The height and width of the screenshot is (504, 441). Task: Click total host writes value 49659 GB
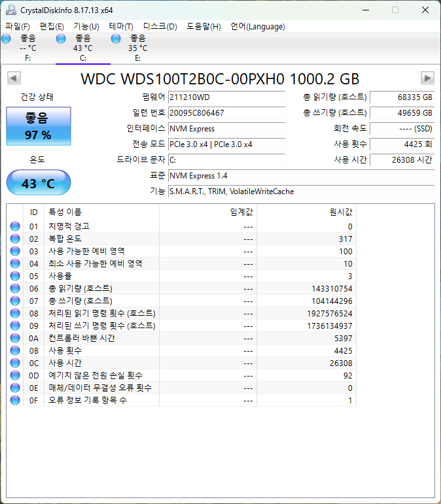click(402, 113)
